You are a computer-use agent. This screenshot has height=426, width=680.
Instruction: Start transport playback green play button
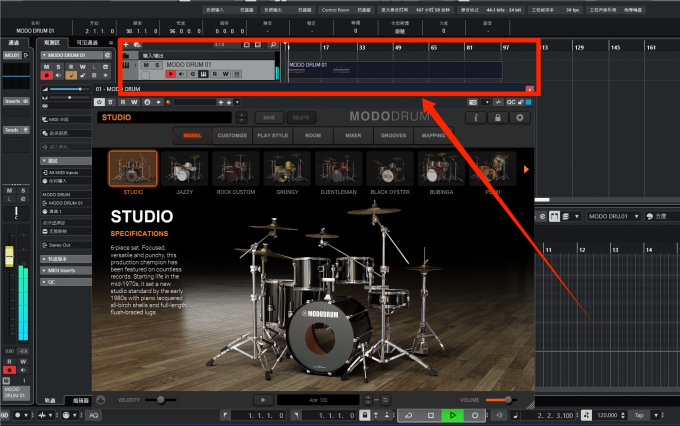coord(452,415)
